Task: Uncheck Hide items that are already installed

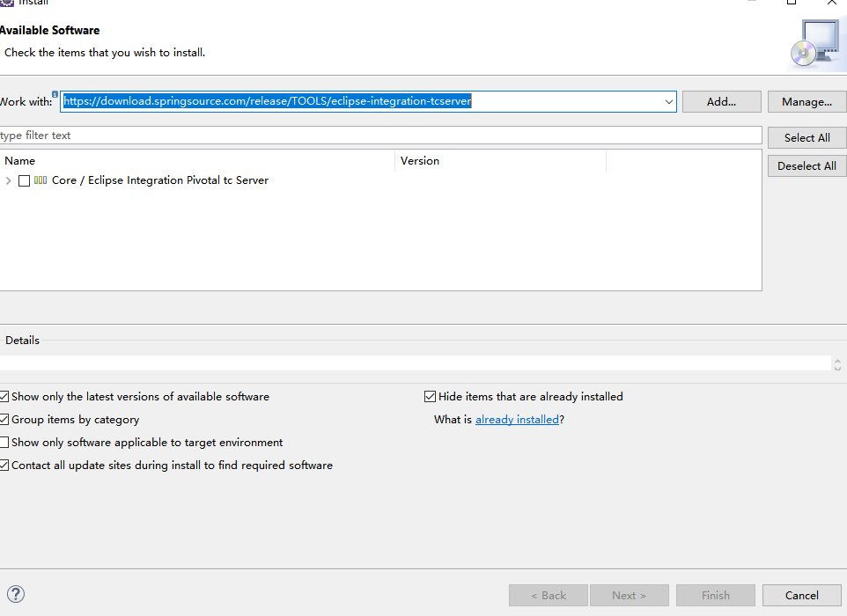Action: tap(430, 397)
